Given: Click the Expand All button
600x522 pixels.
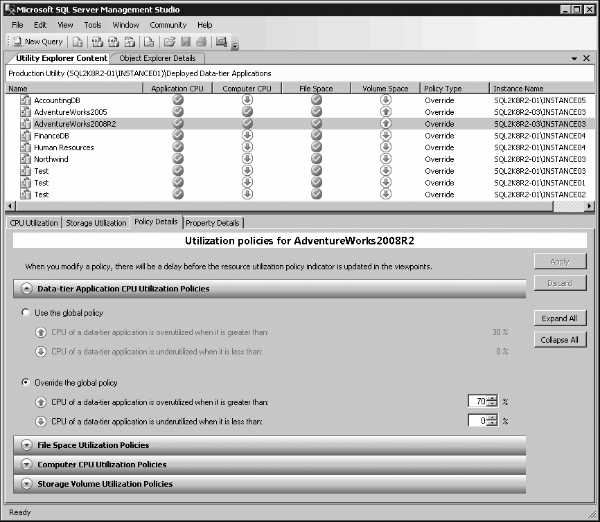Looking at the screenshot, I should click(560, 318).
